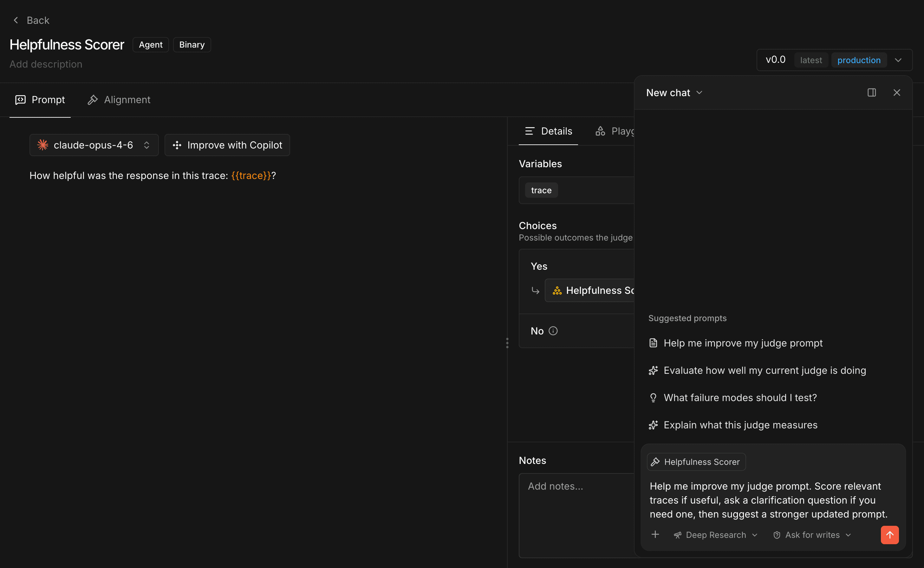The height and width of the screenshot is (568, 924).
Task: Click the Details list icon
Action: 530,131
